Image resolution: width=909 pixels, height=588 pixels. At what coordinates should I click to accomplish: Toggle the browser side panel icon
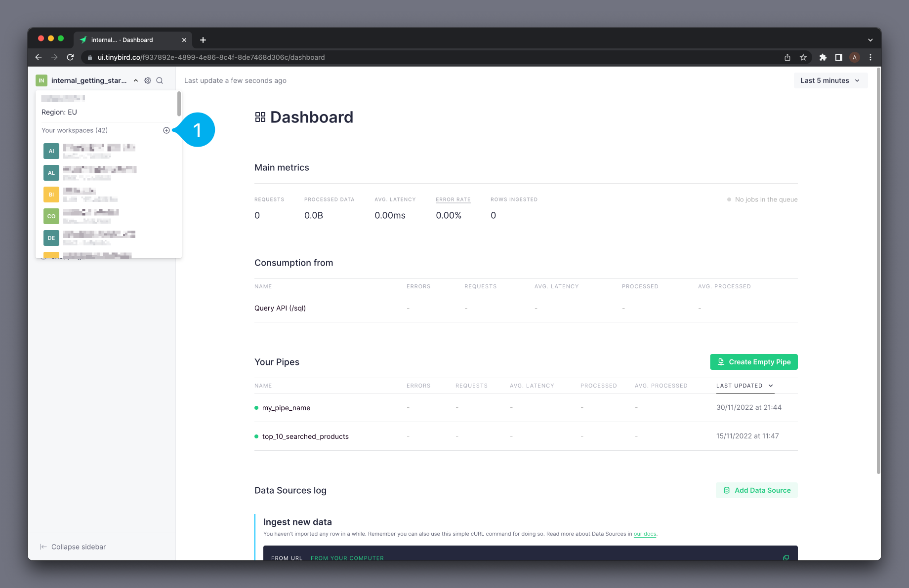(x=838, y=57)
